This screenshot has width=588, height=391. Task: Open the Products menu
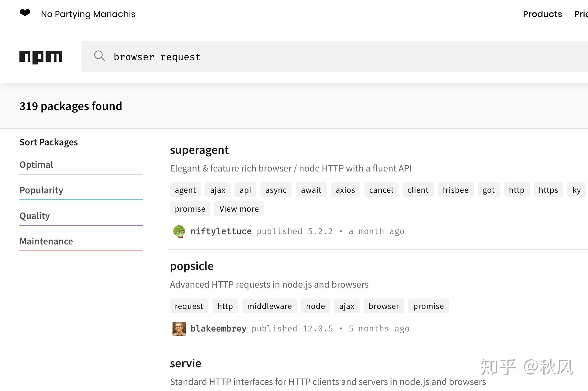point(542,14)
